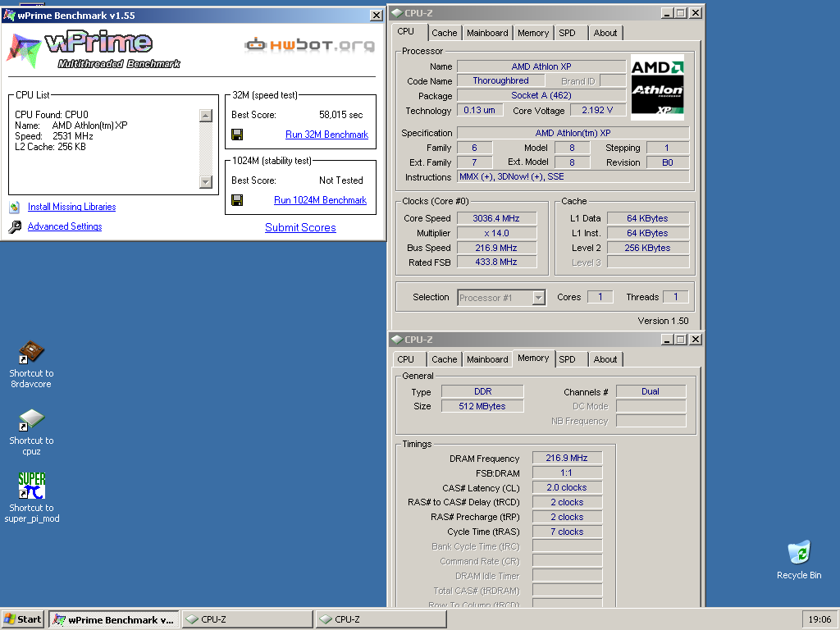Switch to About tab in lower CPU-Z
Screen dimensions: 840x630
tap(605, 359)
